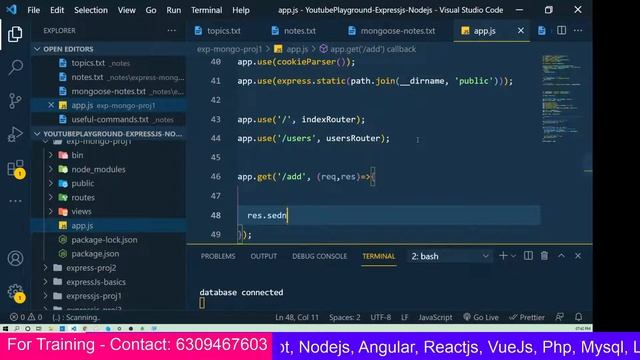Show errors and warnings in status bar
The width and height of the screenshot is (640, 360).
[x=26, y=317]
